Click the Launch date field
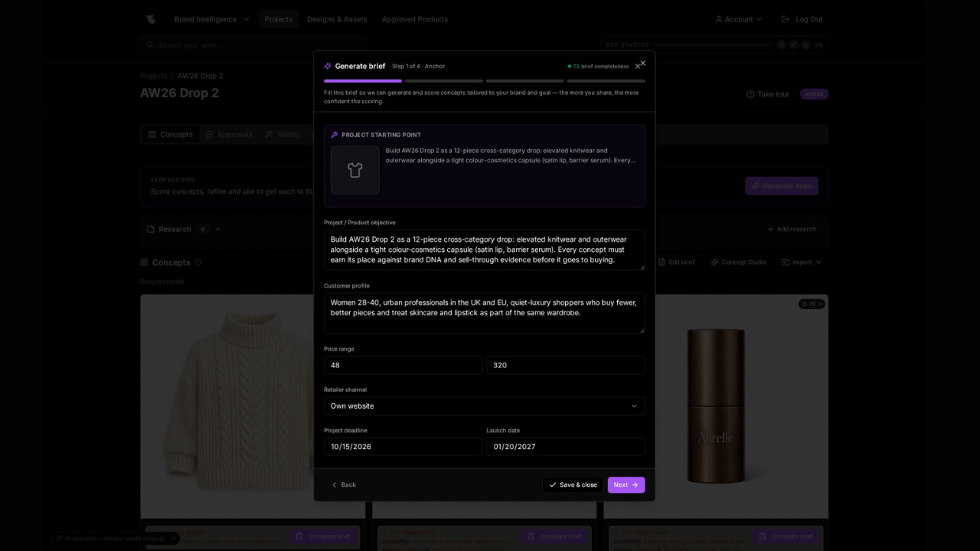 pos(566,447)
